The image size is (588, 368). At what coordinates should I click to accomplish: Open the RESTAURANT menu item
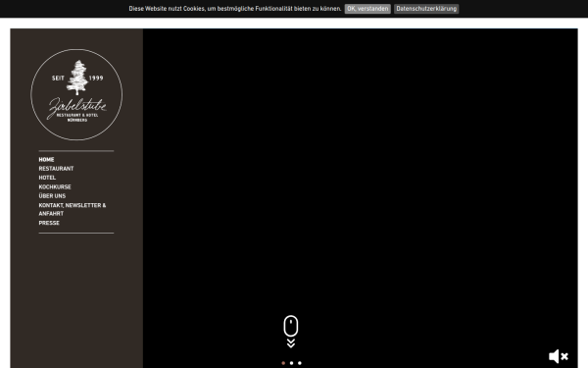click(56, 169)
